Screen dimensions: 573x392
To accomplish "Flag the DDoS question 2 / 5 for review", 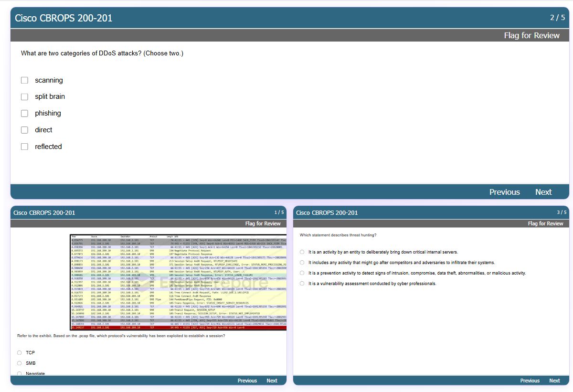I will pos(531,35).
